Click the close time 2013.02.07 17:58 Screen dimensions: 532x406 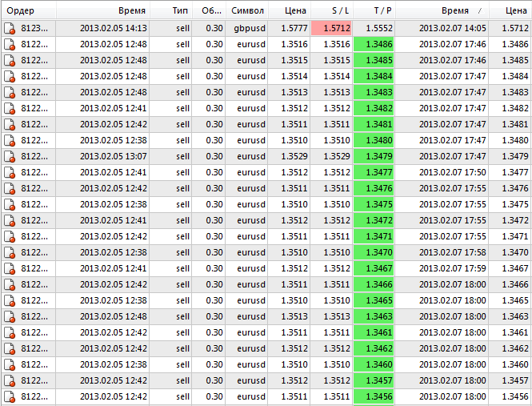pos(452,252)
